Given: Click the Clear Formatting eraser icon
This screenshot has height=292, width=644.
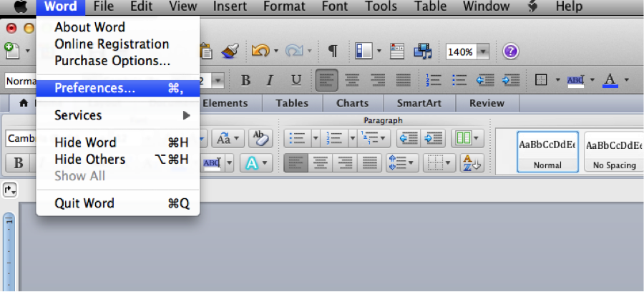Looking at the screenshot, I should point(260,138).
